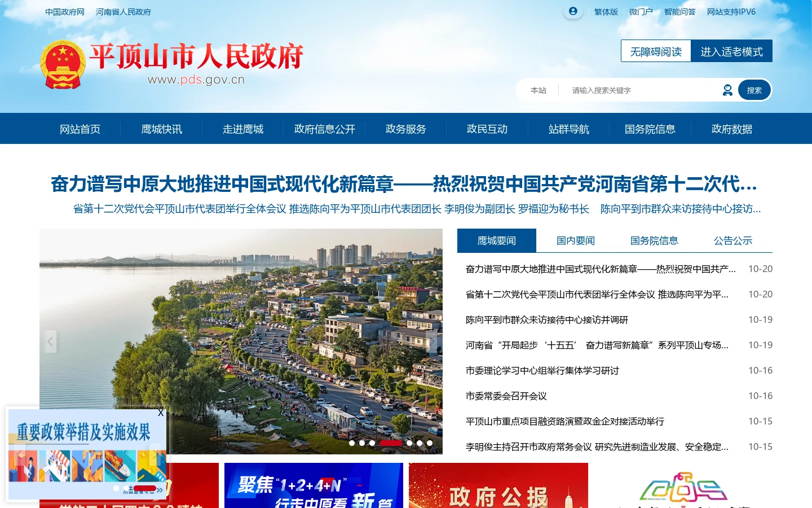Open the 政府公报 banner
The height and width of the screenshot is (508, 812).
pyautogui.click(x=498, y=485)
